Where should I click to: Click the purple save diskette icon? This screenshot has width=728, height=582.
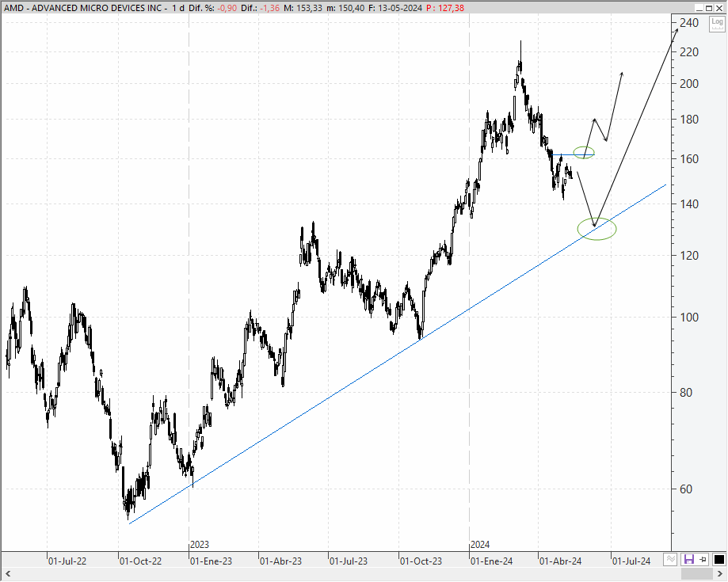(688, 559)
